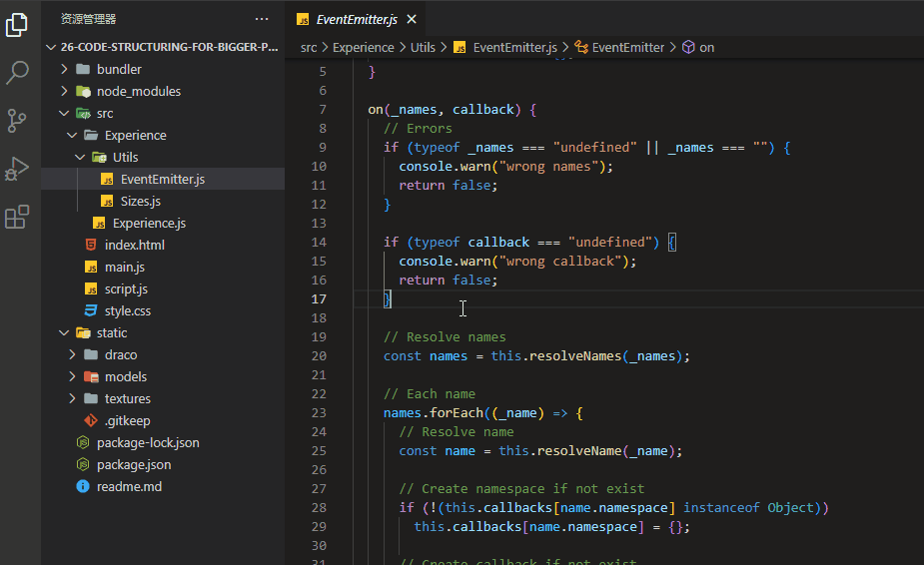
Task: Collapse the 26-CODE-STRUCTURING project root folder
Action: tap(51, 47)
